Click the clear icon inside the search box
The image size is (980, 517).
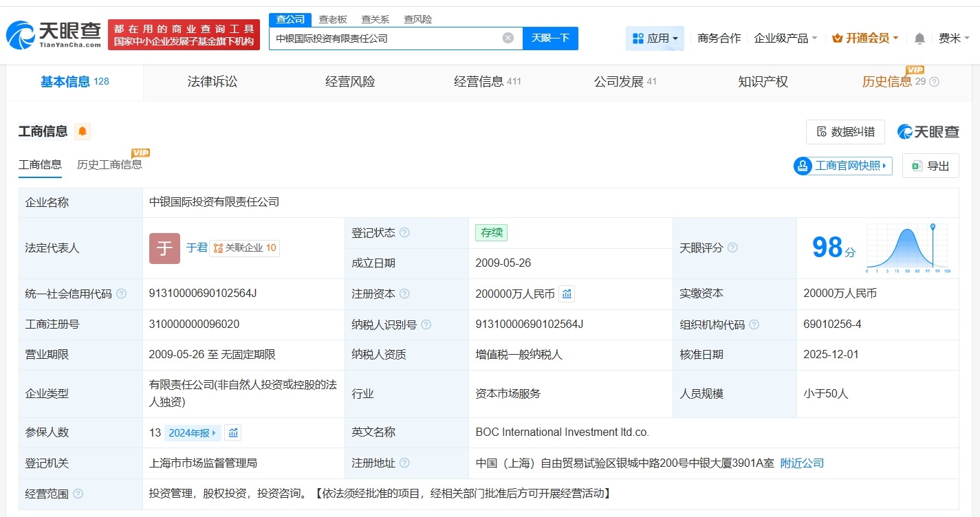pyautogui.click(x=508, y=38)
